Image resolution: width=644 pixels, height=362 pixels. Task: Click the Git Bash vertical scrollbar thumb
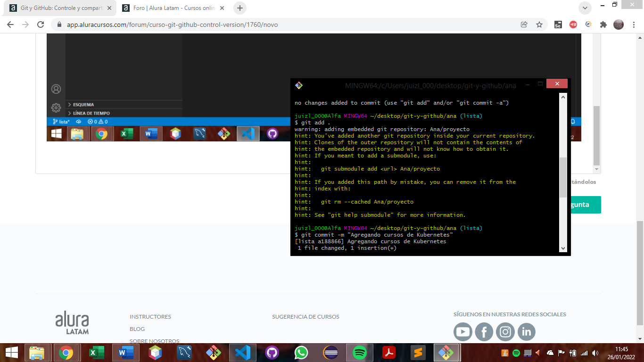coord(563,177)
